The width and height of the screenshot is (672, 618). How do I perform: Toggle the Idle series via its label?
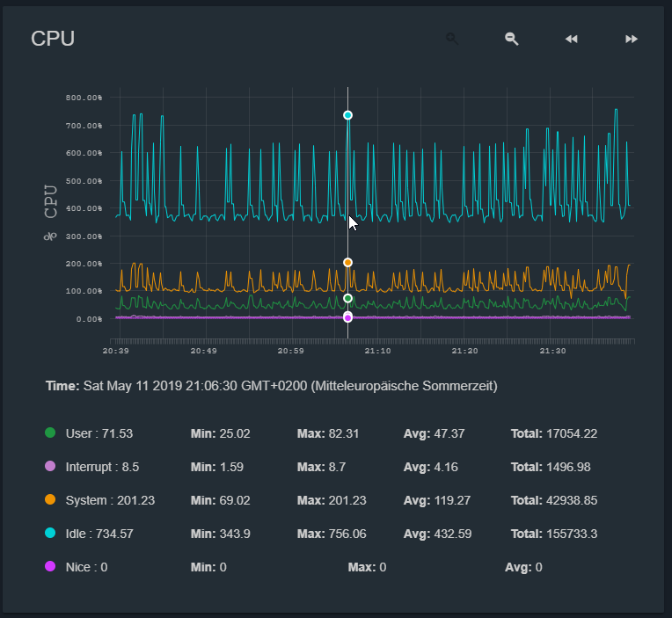point(102,534)
